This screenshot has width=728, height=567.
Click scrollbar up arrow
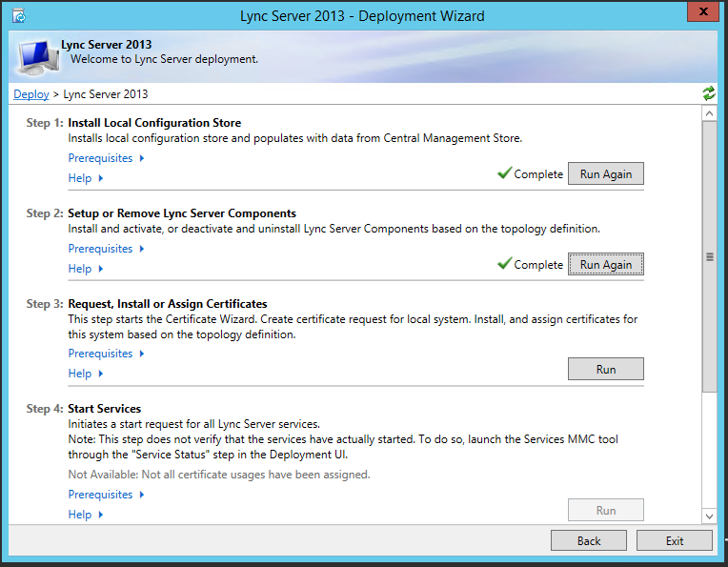pyautogui.click(x=709, y=113)
